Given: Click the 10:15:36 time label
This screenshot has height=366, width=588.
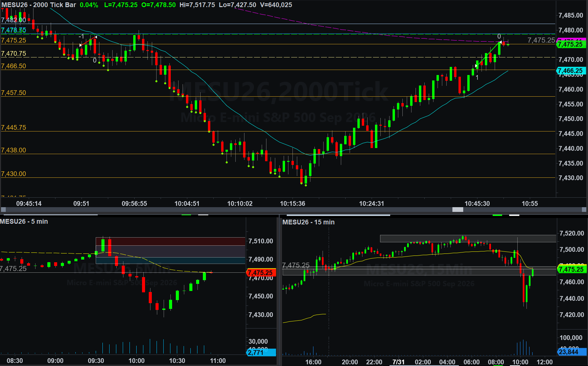Looking at the screenshot, I should tap(292, 204).
